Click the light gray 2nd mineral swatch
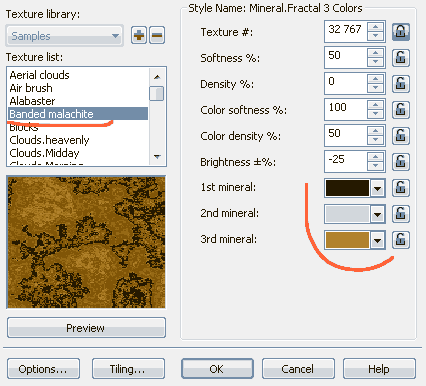The height and width of the screenshot is (386, 426). point(347,214)
